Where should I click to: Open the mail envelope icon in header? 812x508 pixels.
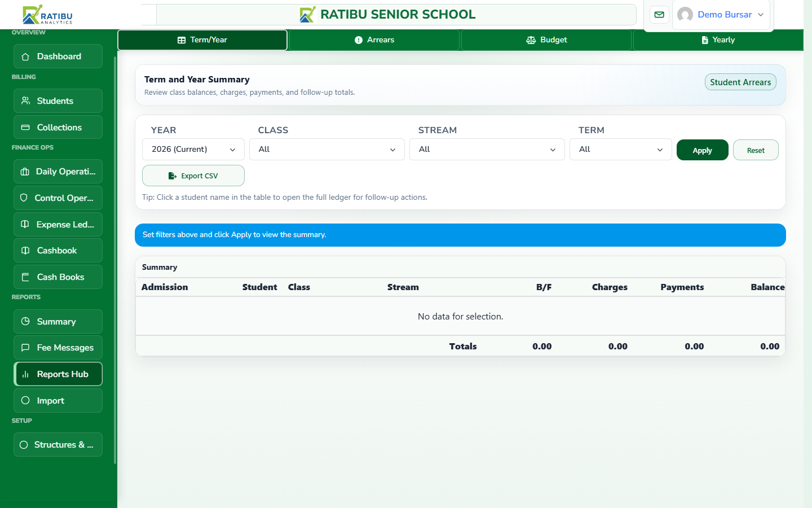[659, 15]
